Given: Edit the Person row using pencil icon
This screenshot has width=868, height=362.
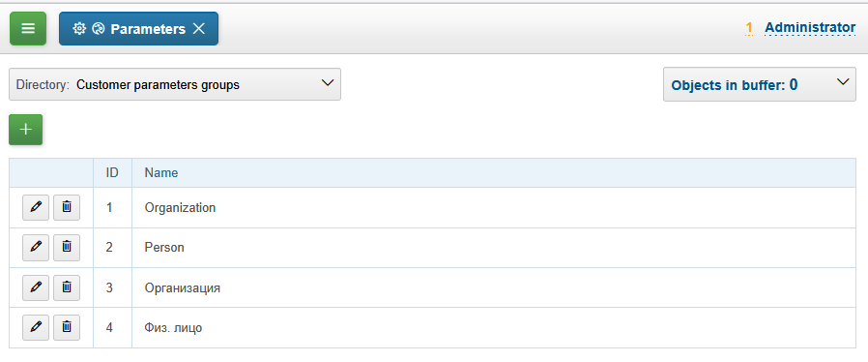Looking at the screenshot, I should coord(36,247).
